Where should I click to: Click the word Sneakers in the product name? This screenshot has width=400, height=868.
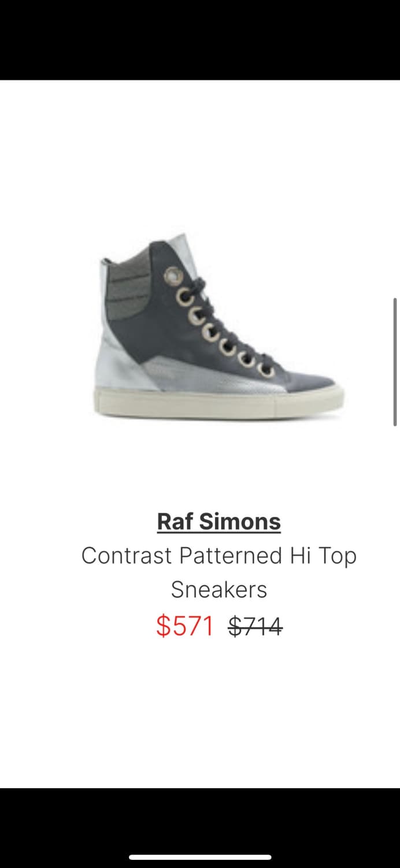pyautogui.click(x=218, y=590)
